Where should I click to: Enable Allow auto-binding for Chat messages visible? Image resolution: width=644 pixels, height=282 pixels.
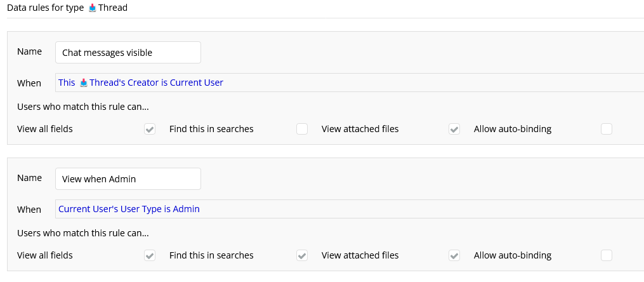607,129
